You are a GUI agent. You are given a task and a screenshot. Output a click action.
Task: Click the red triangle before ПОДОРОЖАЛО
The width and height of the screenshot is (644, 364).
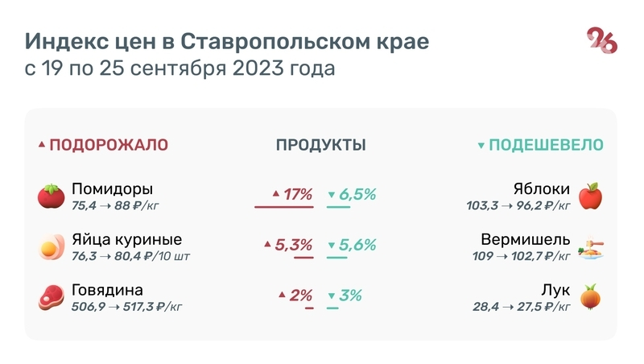[x=42, y=146]
